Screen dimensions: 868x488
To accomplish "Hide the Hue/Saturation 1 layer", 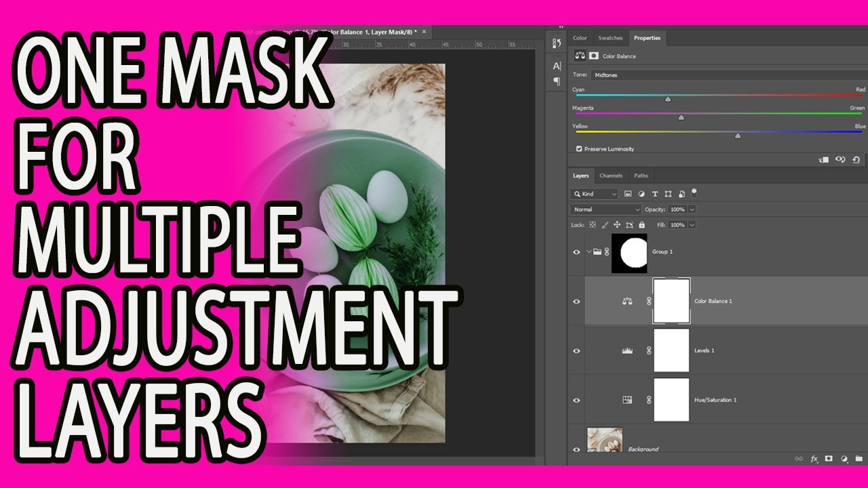I will (576, 400).
